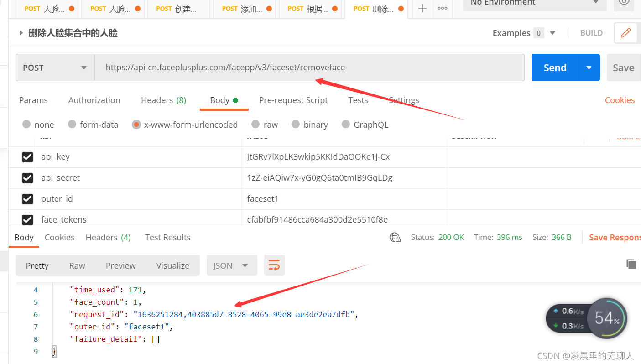
Task: Click the api_key value field
Action: [x=344, y=157]
